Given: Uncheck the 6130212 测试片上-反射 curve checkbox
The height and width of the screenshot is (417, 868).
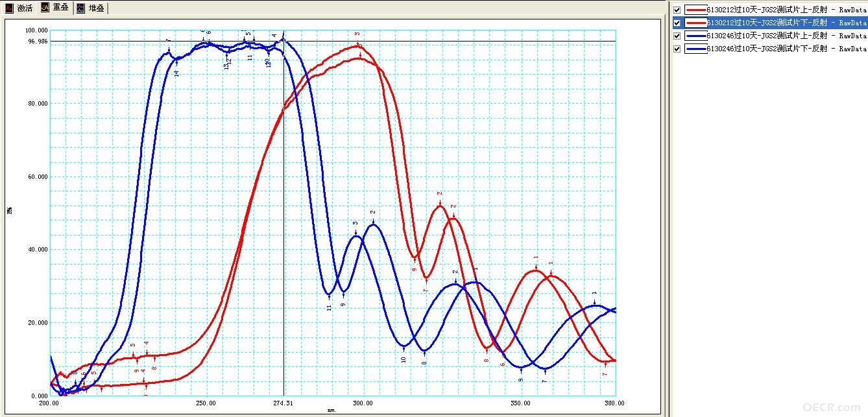Looking at the screenshot, I should coord(677,10).
